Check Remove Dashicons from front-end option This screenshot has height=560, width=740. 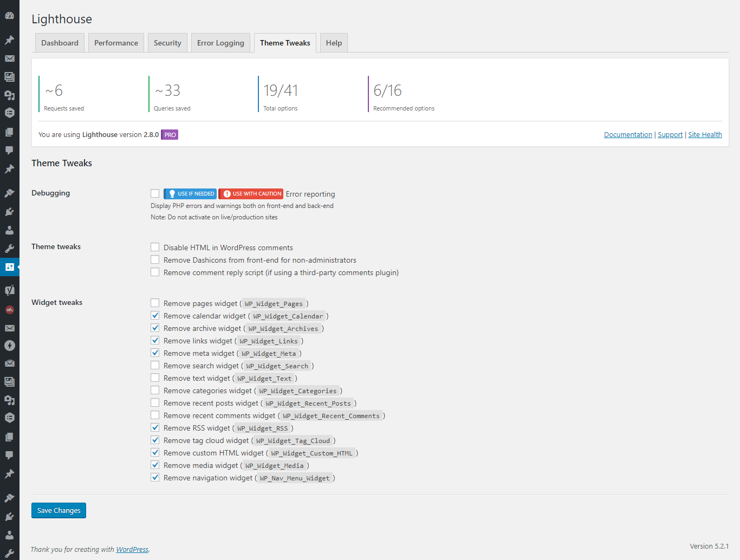click(x=155, y=259)
